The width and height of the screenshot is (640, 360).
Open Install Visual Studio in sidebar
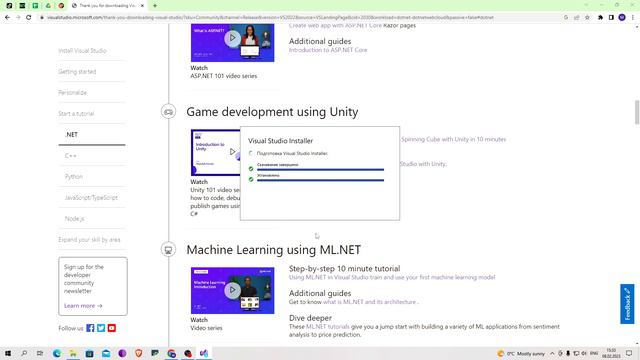tap(82, 51)
